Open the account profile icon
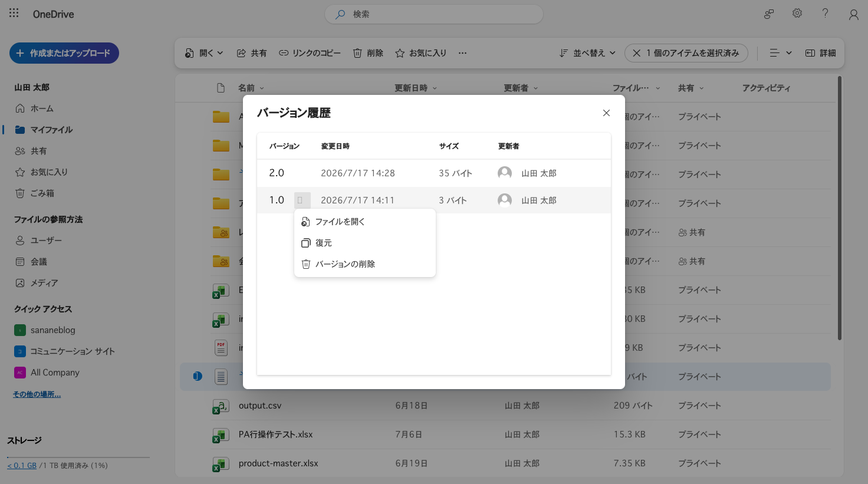The image size is (868, 484). click(853, 14)
